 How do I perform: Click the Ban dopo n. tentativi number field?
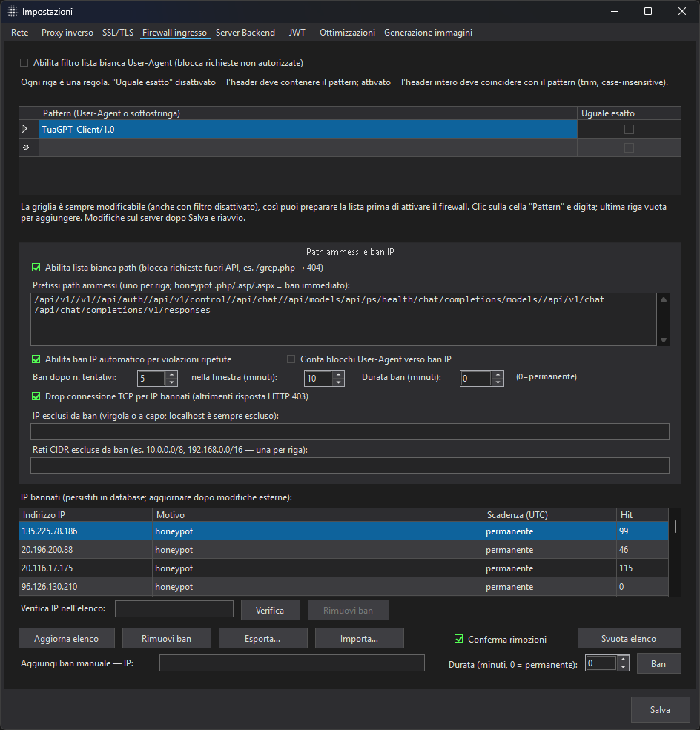pos(152,378)
